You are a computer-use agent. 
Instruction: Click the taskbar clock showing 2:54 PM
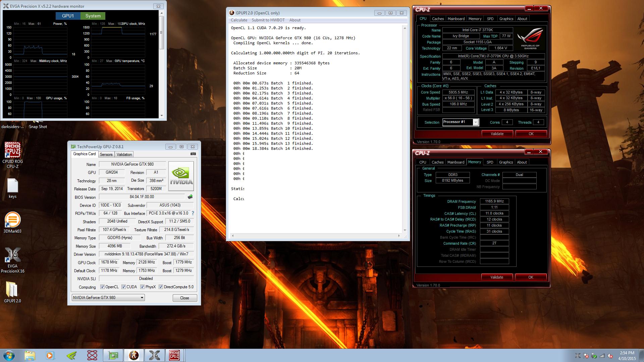[627, 356]
